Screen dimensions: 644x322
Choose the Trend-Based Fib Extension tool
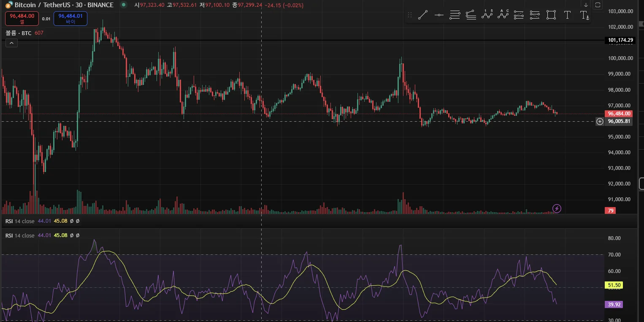coord(471,15)
